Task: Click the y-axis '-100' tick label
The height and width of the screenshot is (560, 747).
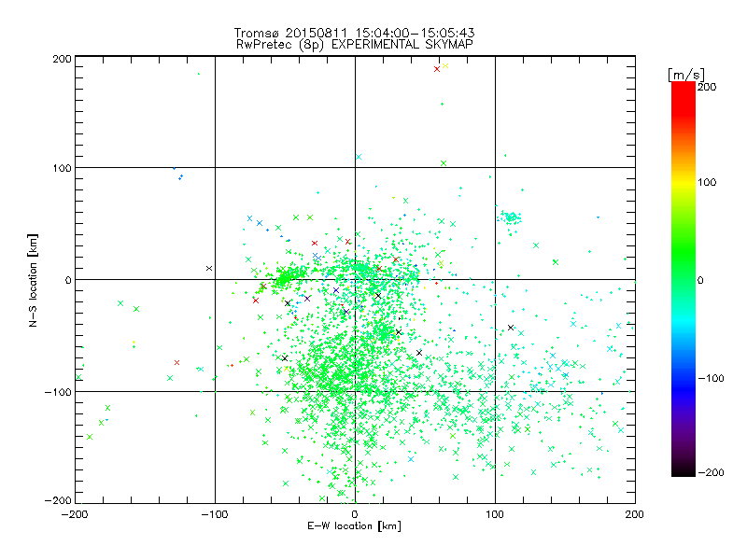Action: click(58, 392)
